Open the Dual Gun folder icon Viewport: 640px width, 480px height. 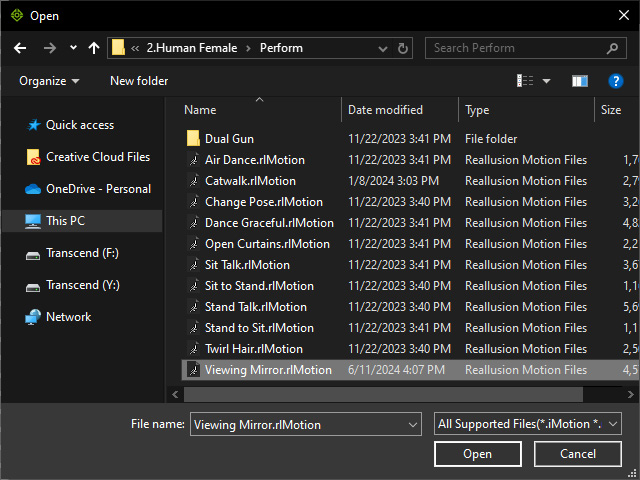tap(193, 139)
